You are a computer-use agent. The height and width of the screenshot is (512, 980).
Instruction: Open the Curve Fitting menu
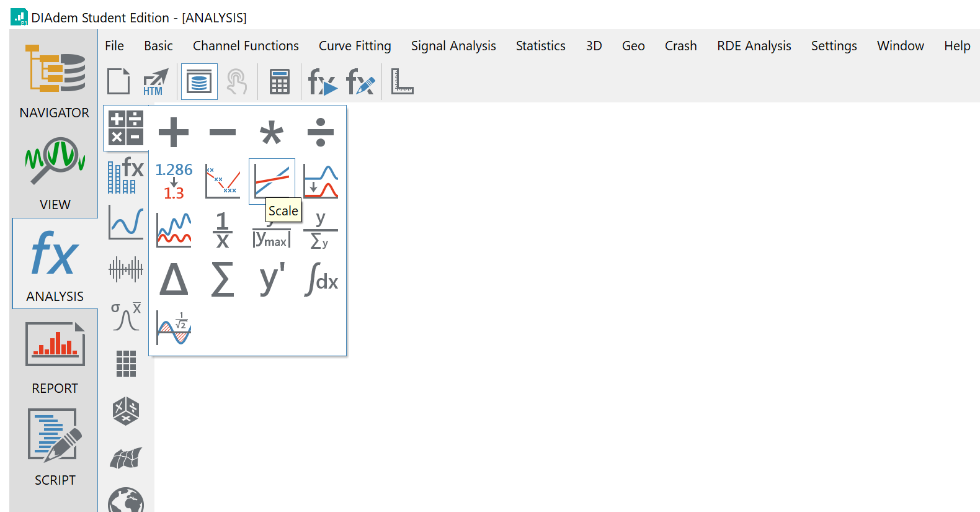tap(355, 46)
